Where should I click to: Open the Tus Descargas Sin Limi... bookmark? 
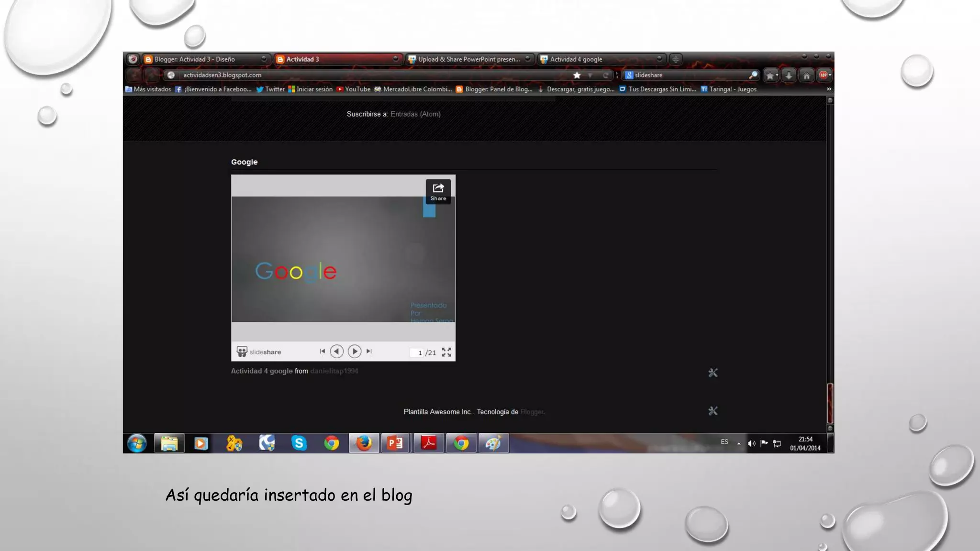click(x=658, y=89)
